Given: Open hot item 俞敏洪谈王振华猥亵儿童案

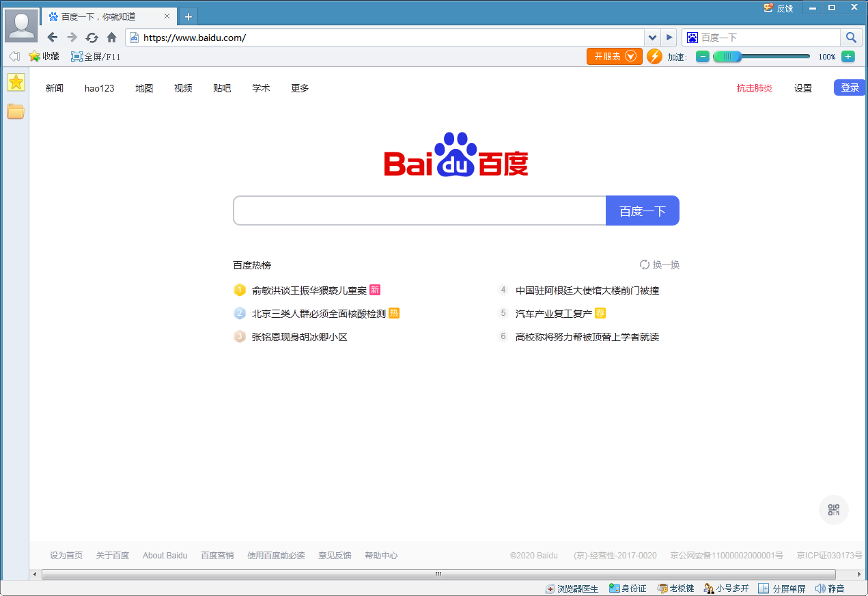Looking at the screenshot, I should [309, 290].
